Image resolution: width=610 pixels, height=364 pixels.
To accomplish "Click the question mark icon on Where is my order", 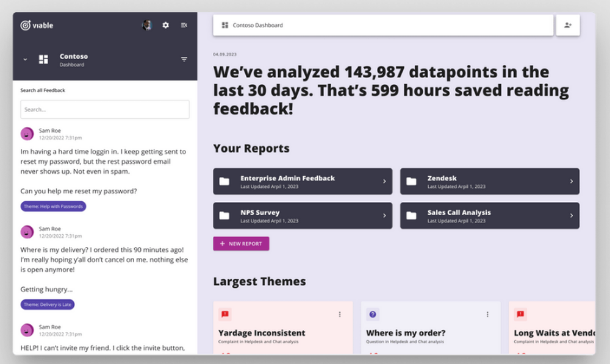I will coord(373,314).
